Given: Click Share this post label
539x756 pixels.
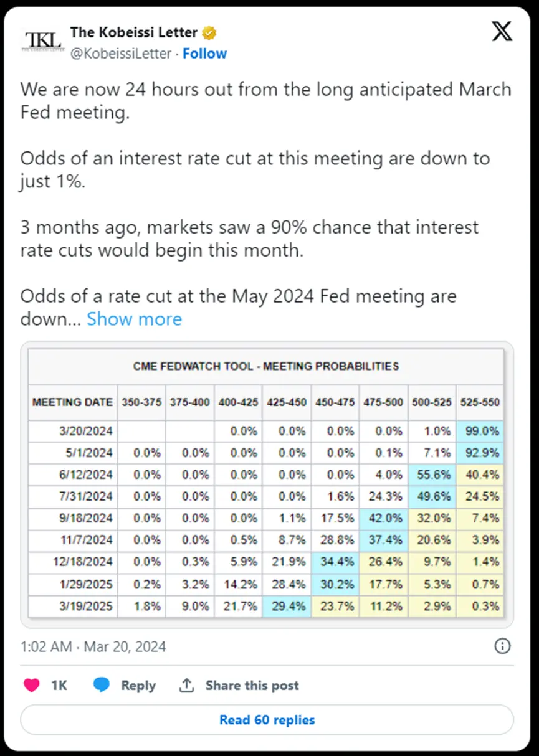Looking at the screenshot, I should click(x=252, y=686).
